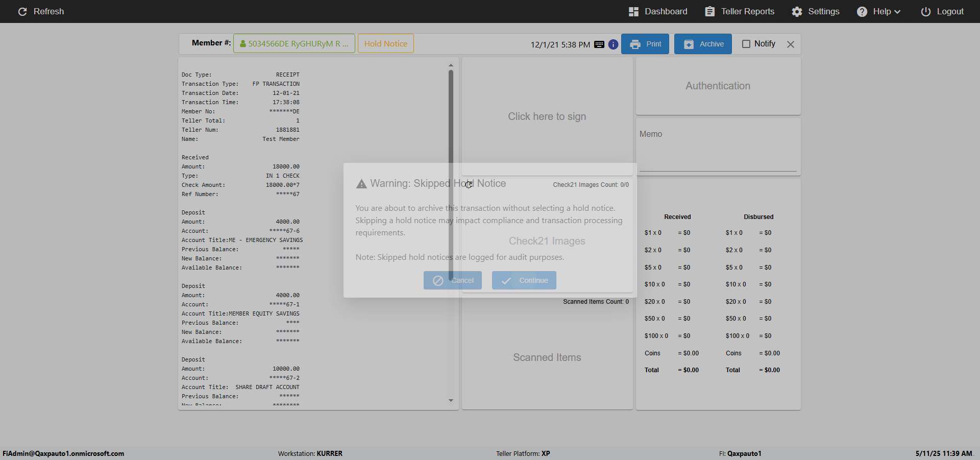980x460 pixels.
Task: Archive the transaction with the Archive button
Action: (x=703, y=44)
